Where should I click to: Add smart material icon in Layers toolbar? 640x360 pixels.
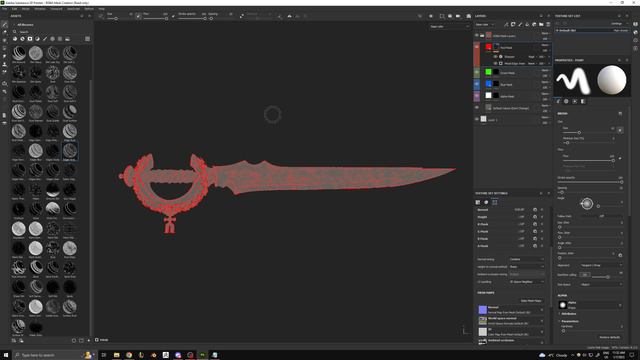(534, 24)
